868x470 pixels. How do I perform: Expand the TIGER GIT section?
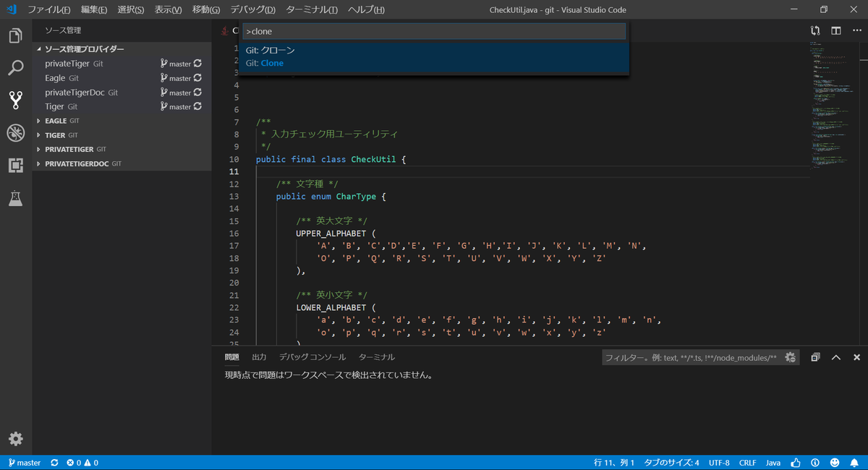tap(122, 135)
